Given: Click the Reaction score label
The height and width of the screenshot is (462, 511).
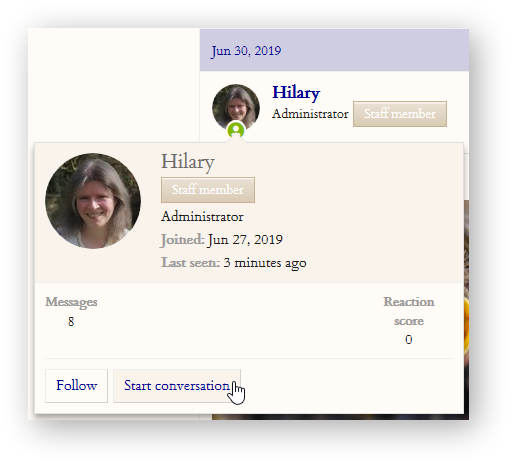Looking at the screenshot, I should [x=409, y=311].
